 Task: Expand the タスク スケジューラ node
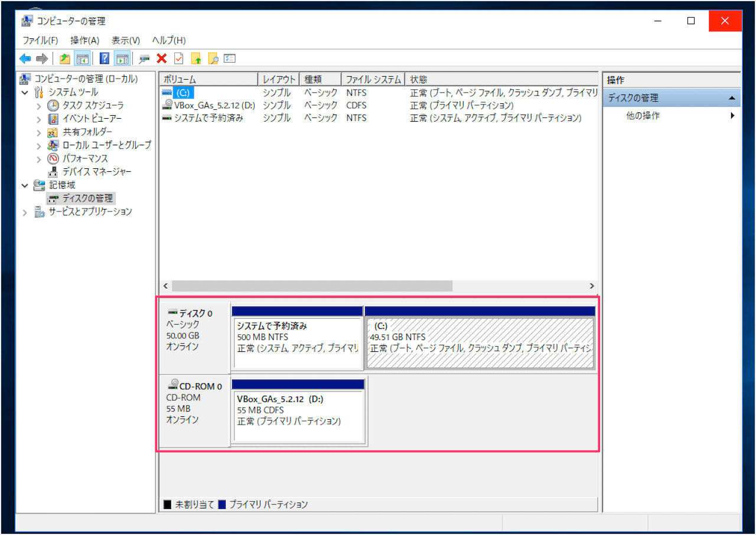click(x=39, y=106)
